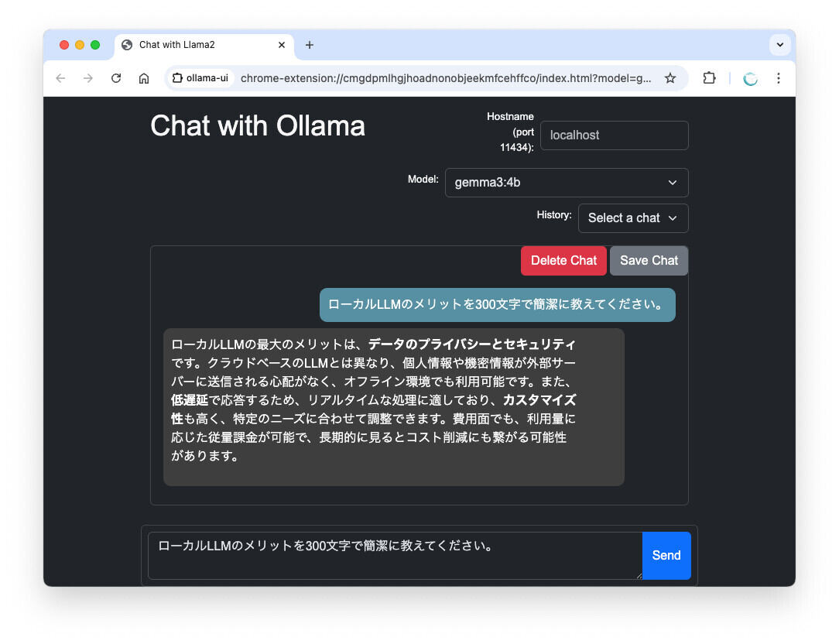This screenshot has height=644, width=839.
Task: Click the History: label
Action: 554,214
